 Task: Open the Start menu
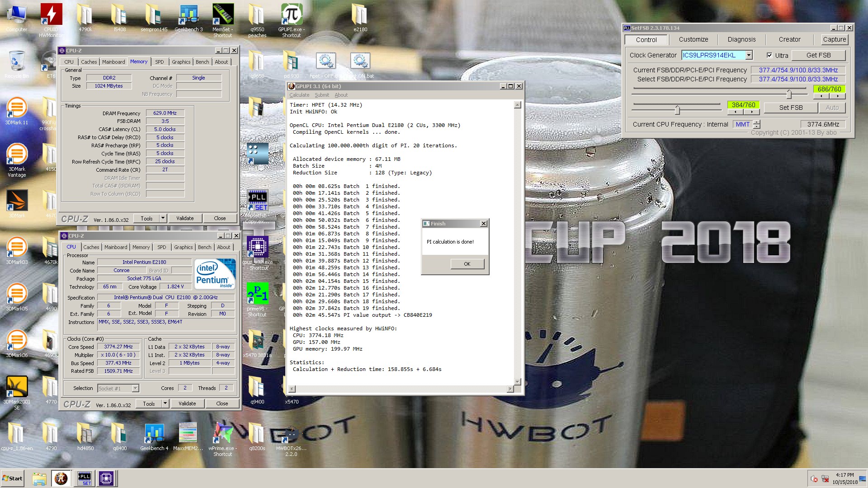[x=12, y=478]
